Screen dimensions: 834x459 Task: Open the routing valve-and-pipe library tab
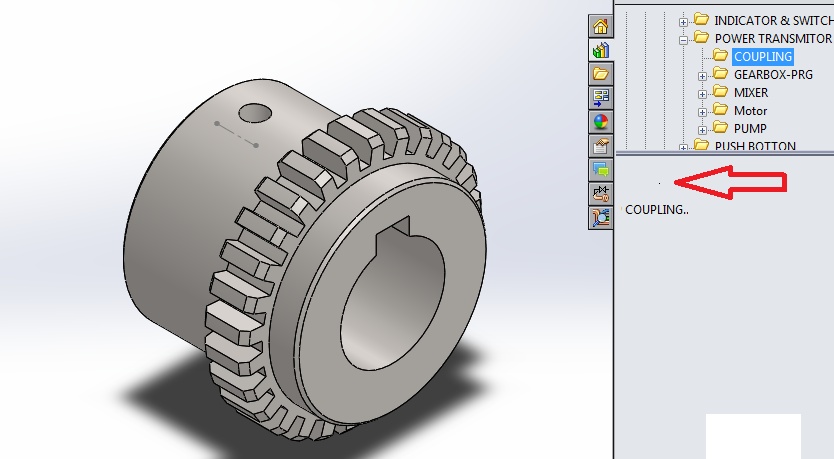[x=601, y=194]
